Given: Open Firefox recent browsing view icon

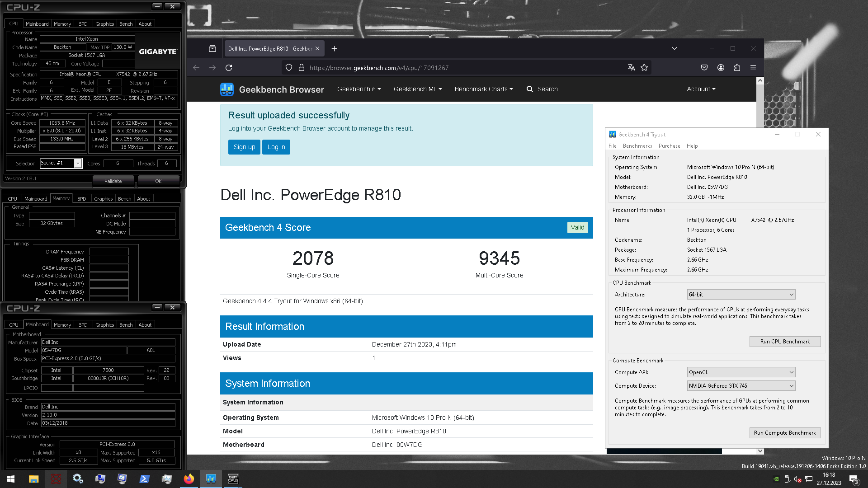Looking at the screenshot, I should tap(212, 49).
